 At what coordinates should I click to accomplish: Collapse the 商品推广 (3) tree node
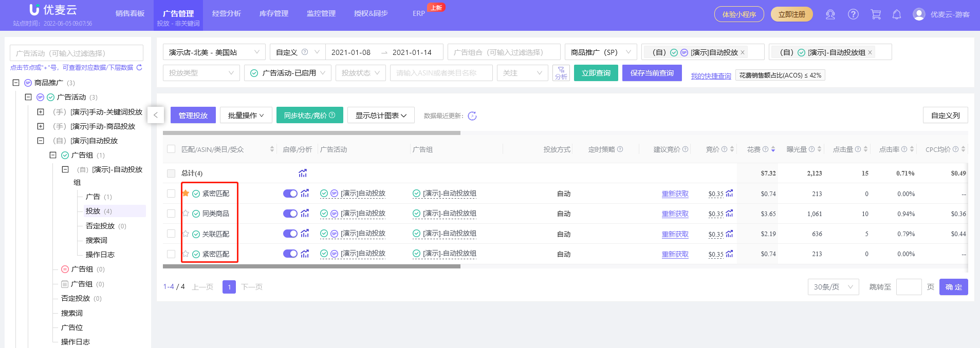click(x=16, y=83)
